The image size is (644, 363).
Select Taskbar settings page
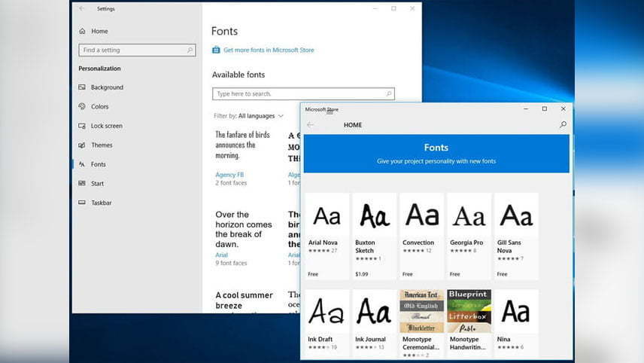coord(101,203)
